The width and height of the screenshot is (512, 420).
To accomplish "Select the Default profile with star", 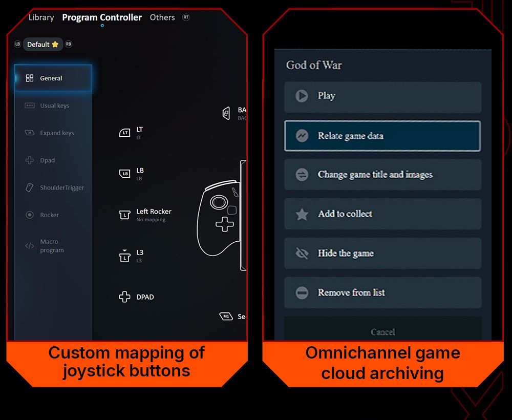I will (x=43, y=45).
